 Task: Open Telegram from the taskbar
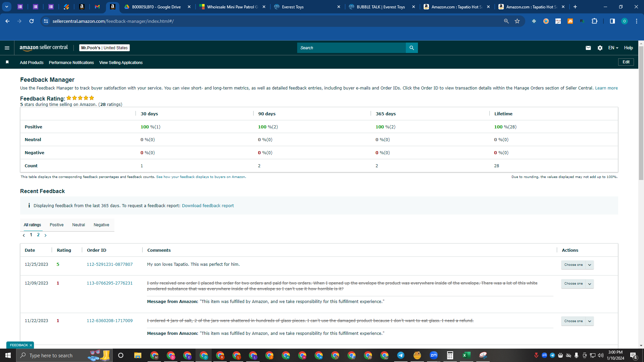pos(400,355)
